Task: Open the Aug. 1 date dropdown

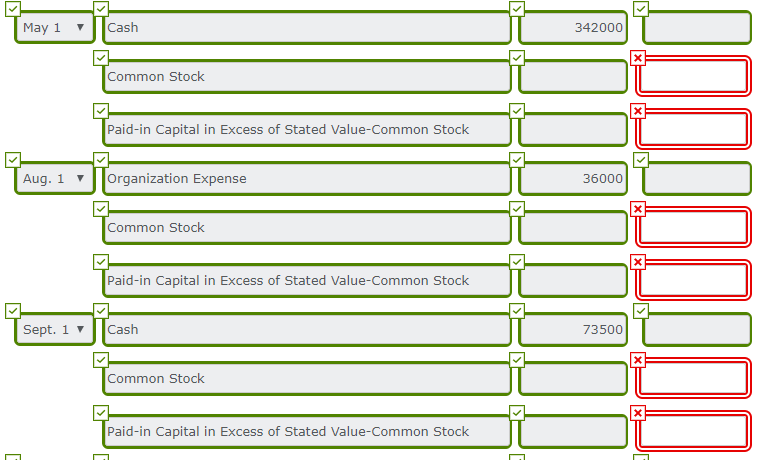Action: click(x=54, y=179)
